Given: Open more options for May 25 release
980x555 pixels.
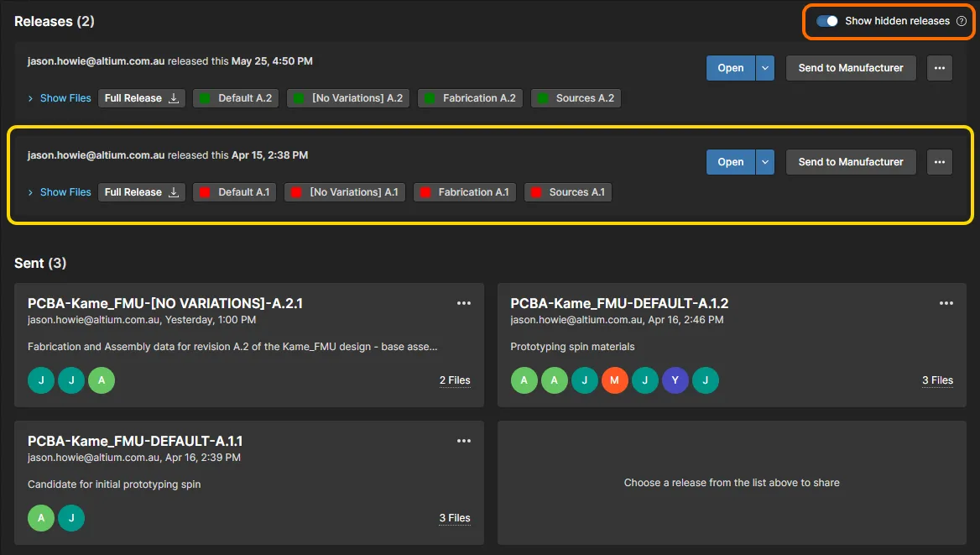Looking at the screenshot, I should [x=940, y=68].
